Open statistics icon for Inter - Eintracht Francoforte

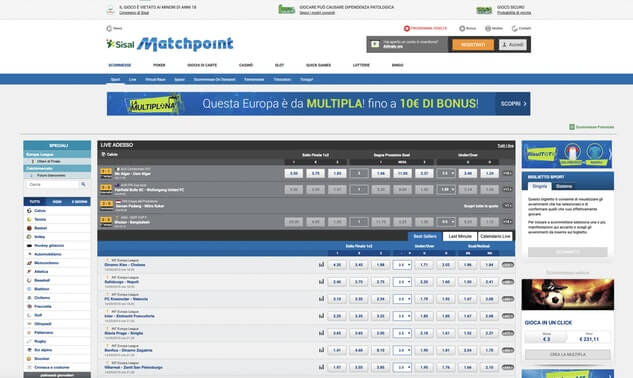tap(321, 316)
